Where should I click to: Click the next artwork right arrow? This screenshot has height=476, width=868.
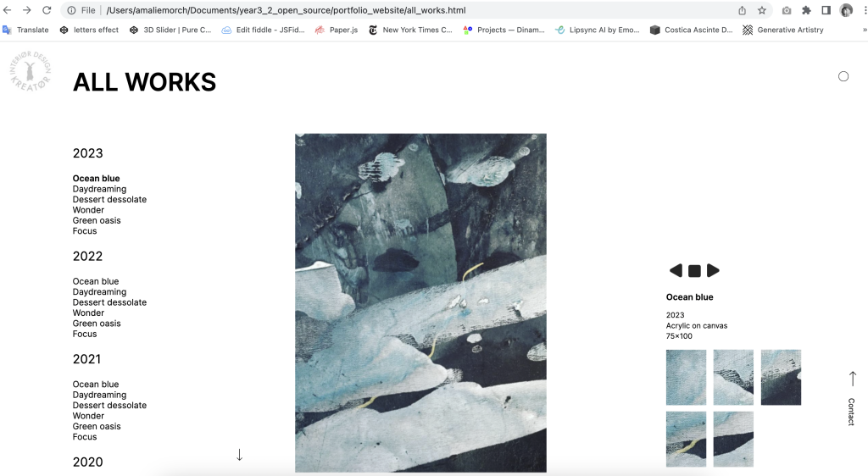point(713,270)
